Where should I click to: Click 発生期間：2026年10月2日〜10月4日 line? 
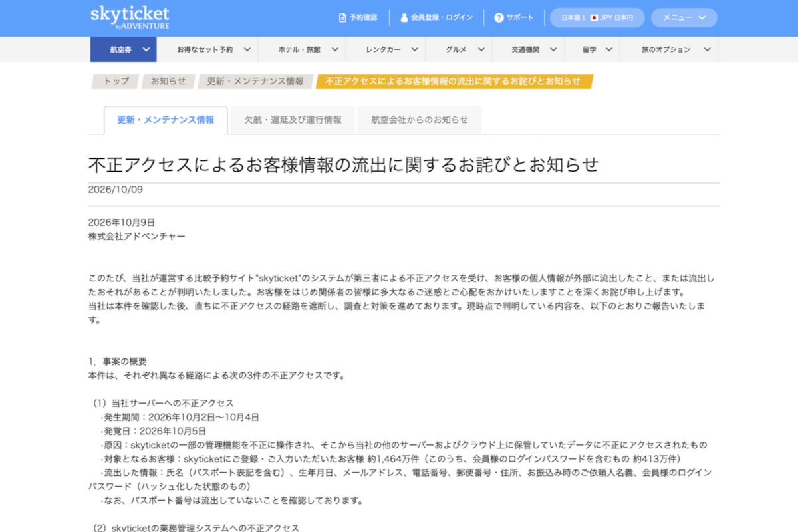click(x=180, y=418)
